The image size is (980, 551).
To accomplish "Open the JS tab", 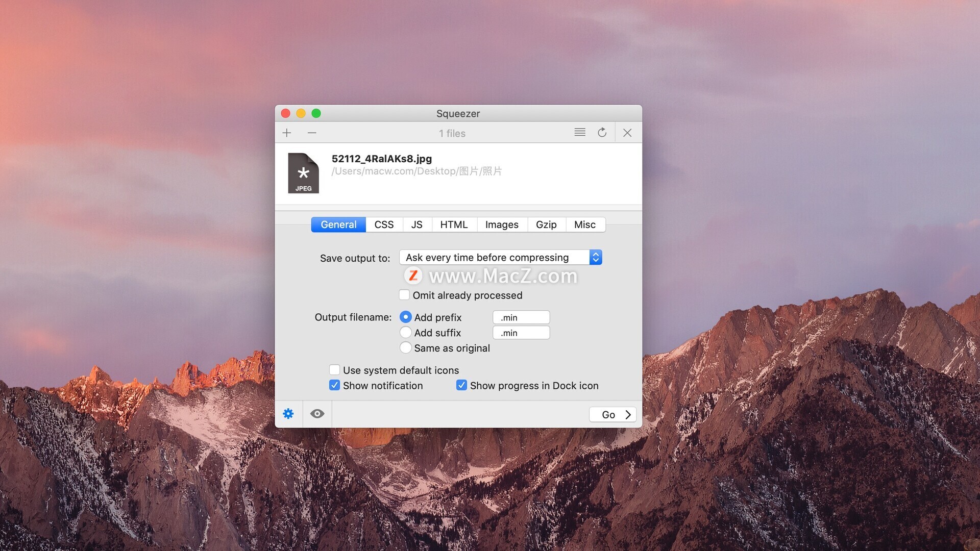I will pyautogui.click(x=417, y=224).
